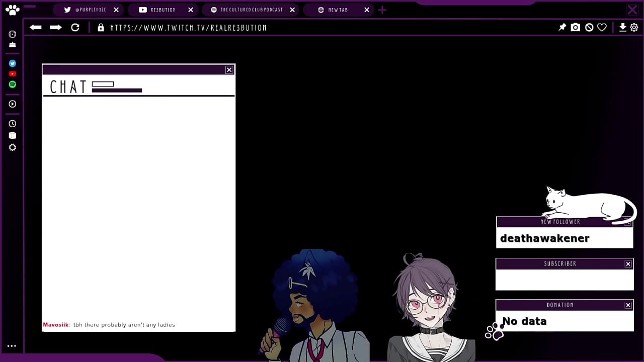644x362 pixels.
Task: Open history via the sidebar clock icon
Action: [x=13, y=124]
